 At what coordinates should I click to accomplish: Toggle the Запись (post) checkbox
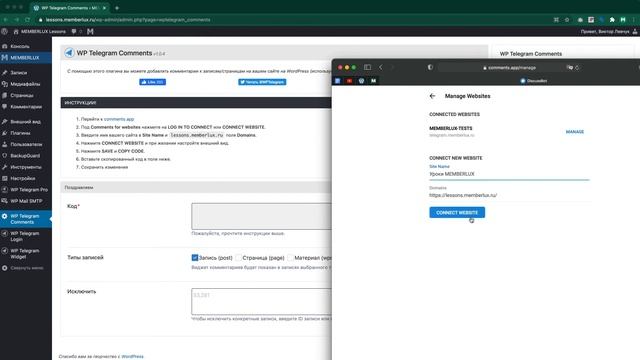[195, 258]
